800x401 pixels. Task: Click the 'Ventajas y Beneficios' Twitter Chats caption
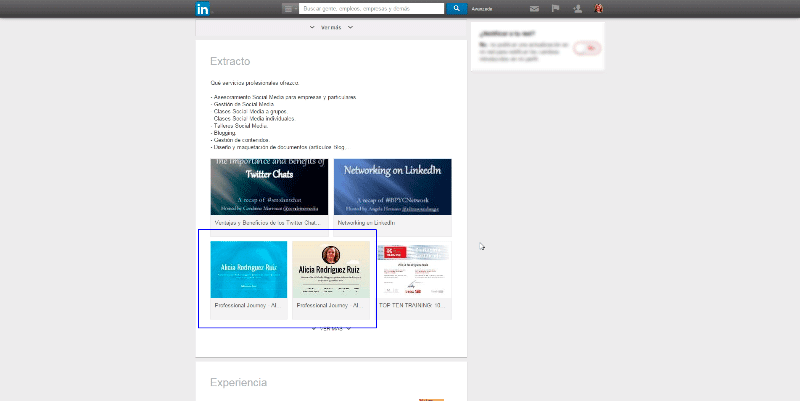coord(266,223)
